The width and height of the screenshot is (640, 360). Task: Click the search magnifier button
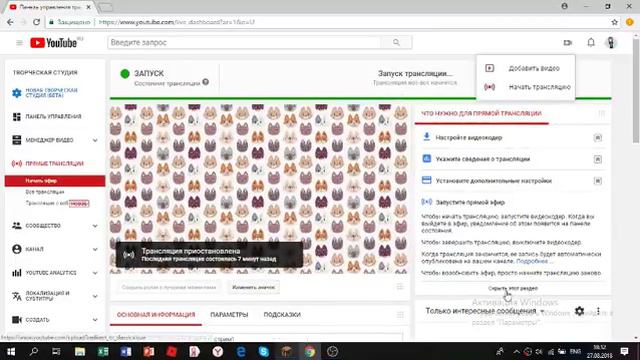click(x=396, y=42)
